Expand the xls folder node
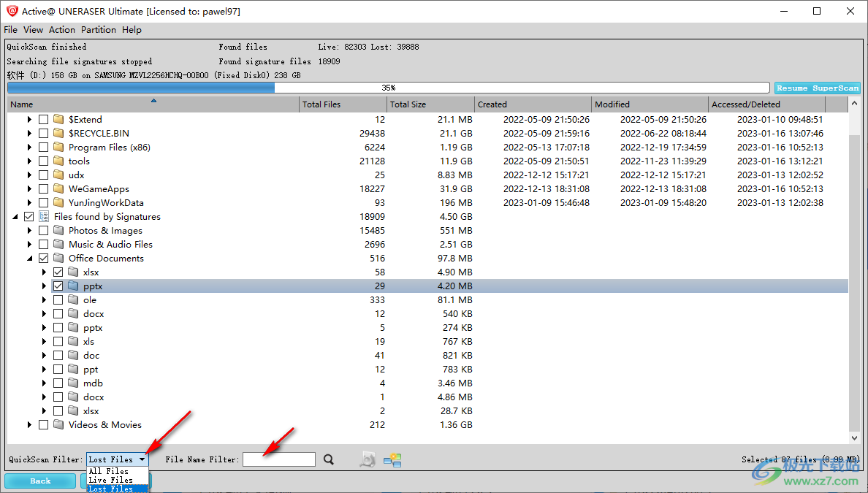Image resolution: width=868 pixels, height=493 pixels. tap(45, 341)
